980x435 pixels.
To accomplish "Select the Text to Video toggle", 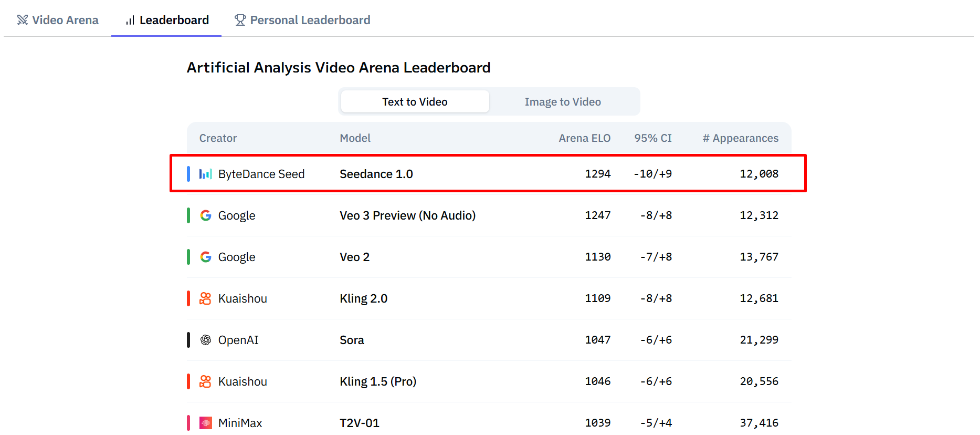I will coord(415,101).
